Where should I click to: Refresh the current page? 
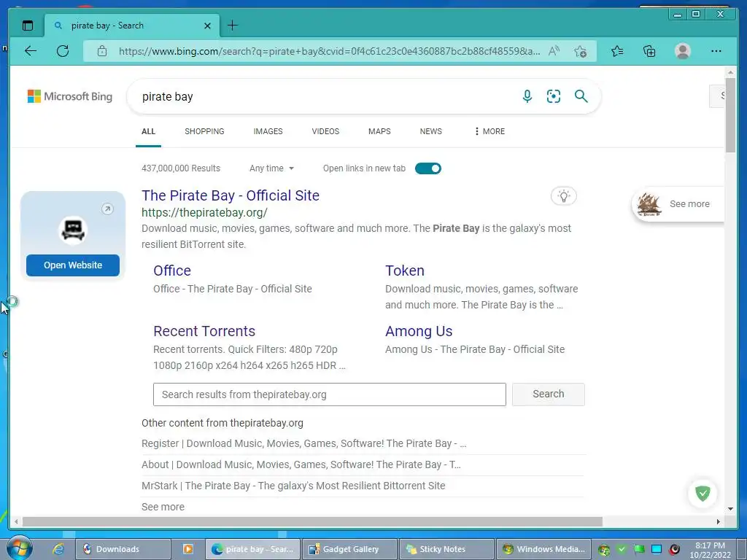click(63, 51)
